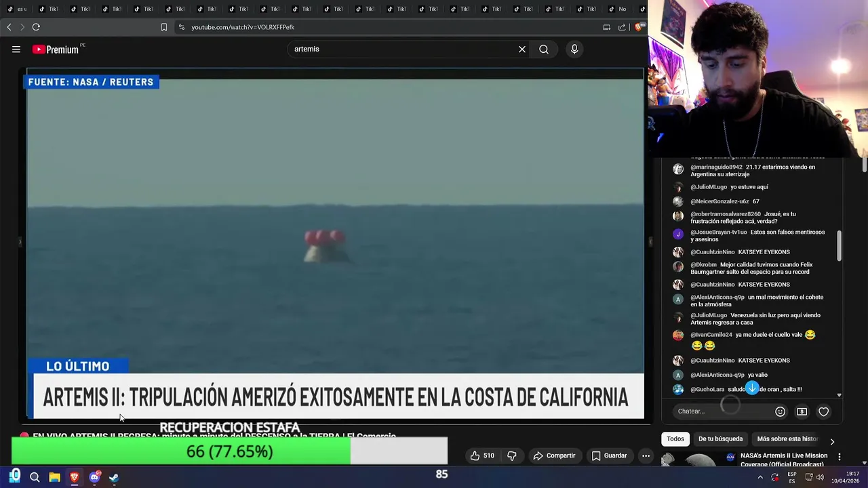Click username @JosueBrayan-tv1uo in chat
868x488 pixels.
tap(718, 232)
